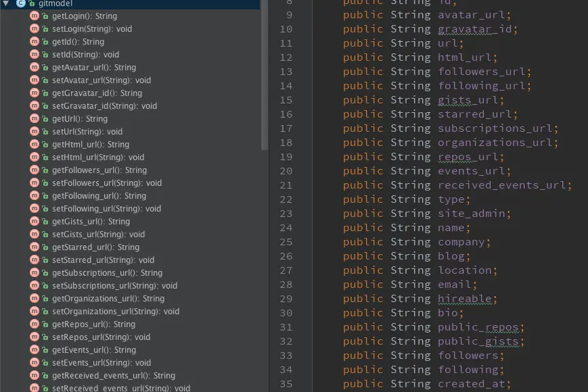Place cursor on followers_url field
Viewport: 588px width, 392px height.
[481, 72]
